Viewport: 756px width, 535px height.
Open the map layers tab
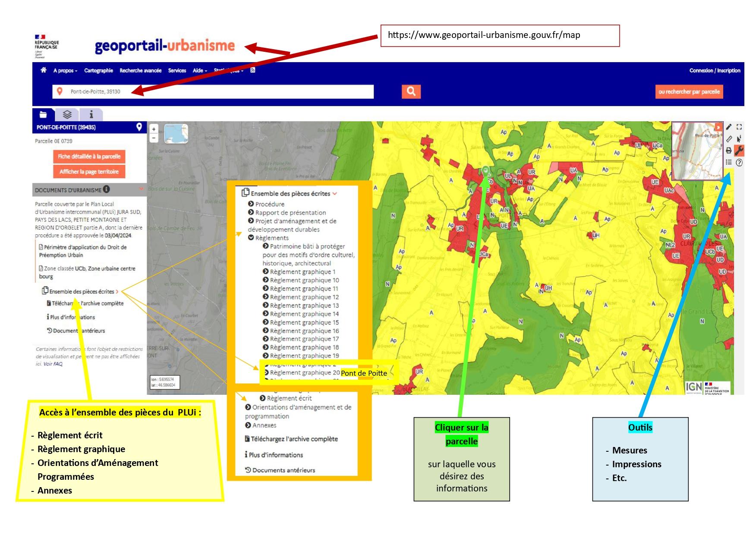[x=67, y=114]
